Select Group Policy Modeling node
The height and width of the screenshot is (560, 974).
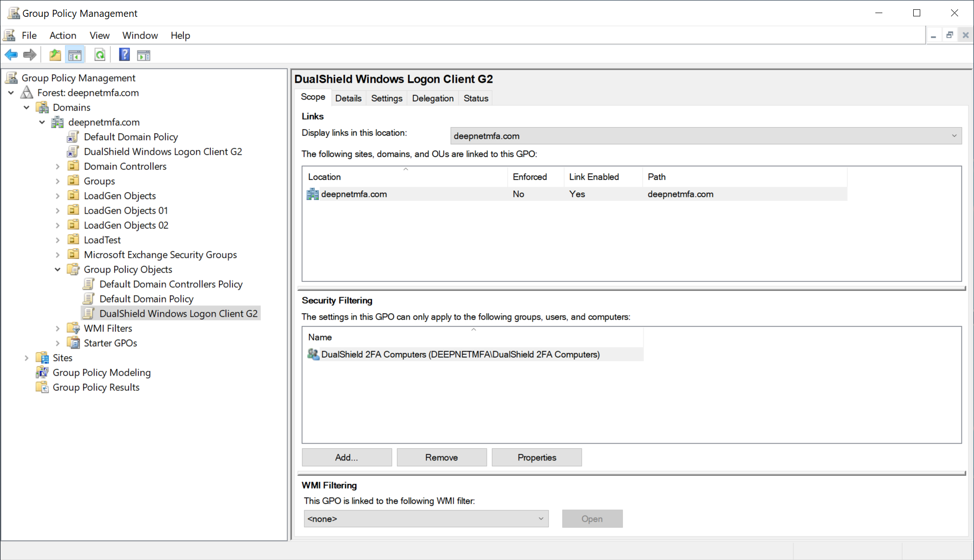[101, 373]
